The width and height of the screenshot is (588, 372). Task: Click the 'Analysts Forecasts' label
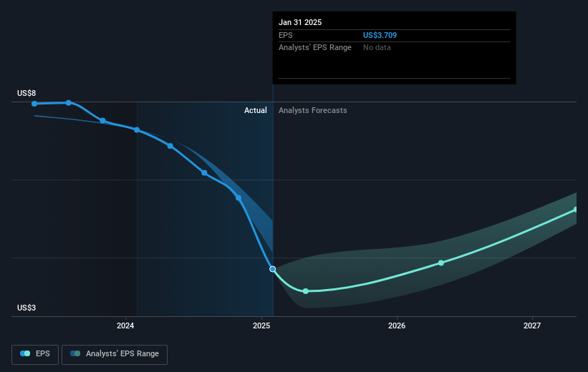tap(313, 110)
